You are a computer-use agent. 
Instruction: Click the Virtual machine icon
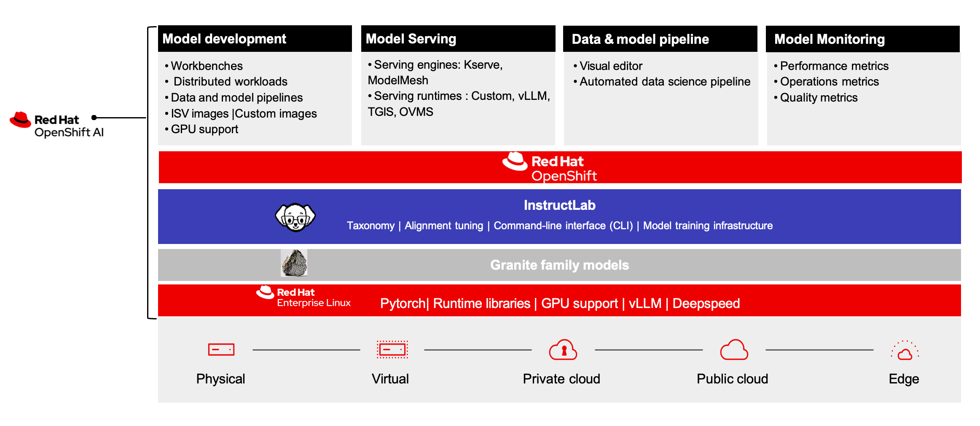pyautogui.click(x=392, y=350)
